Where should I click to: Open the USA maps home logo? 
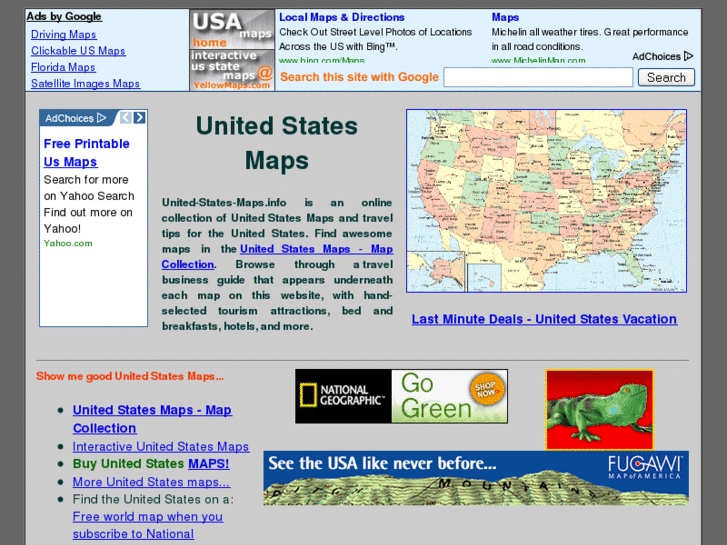pyautogui.click(x=232, y=30)
